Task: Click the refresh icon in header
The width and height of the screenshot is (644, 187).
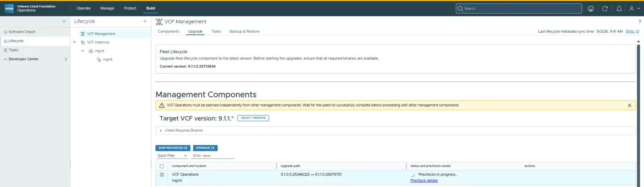Action: (x=605, y=8)
